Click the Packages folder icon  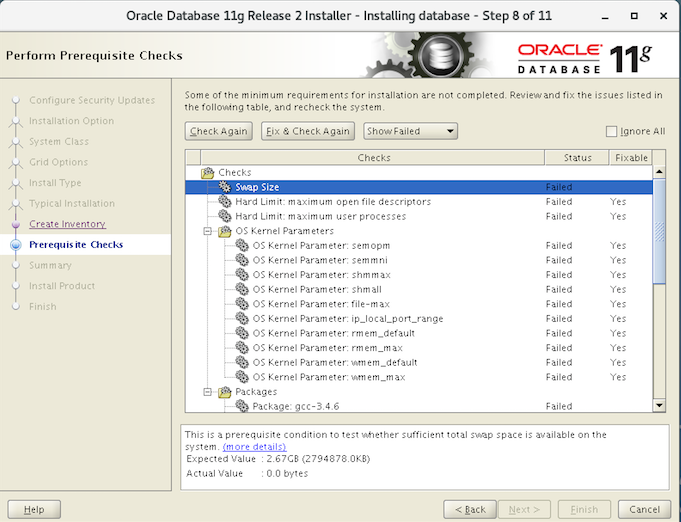(x=225, y=392)
